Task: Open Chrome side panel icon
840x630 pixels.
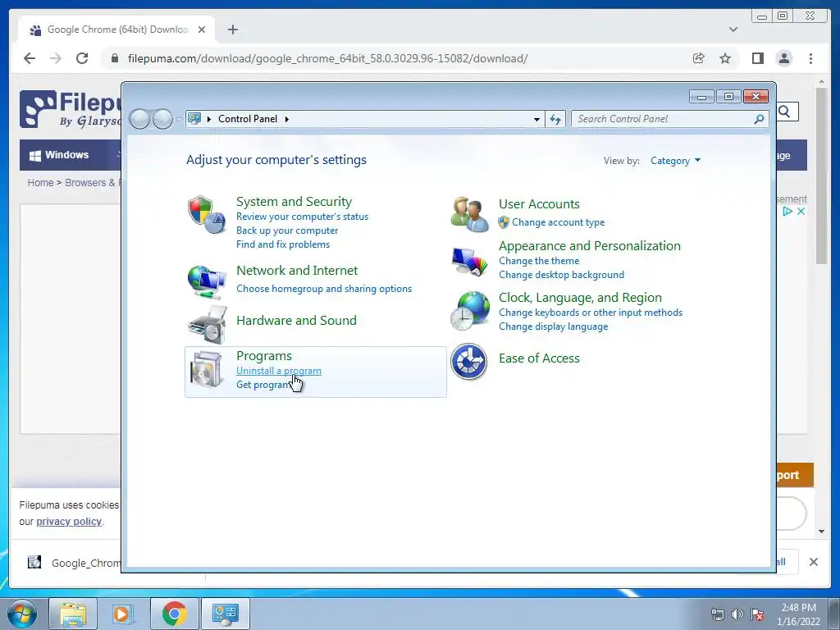Action: click(757, 58)
